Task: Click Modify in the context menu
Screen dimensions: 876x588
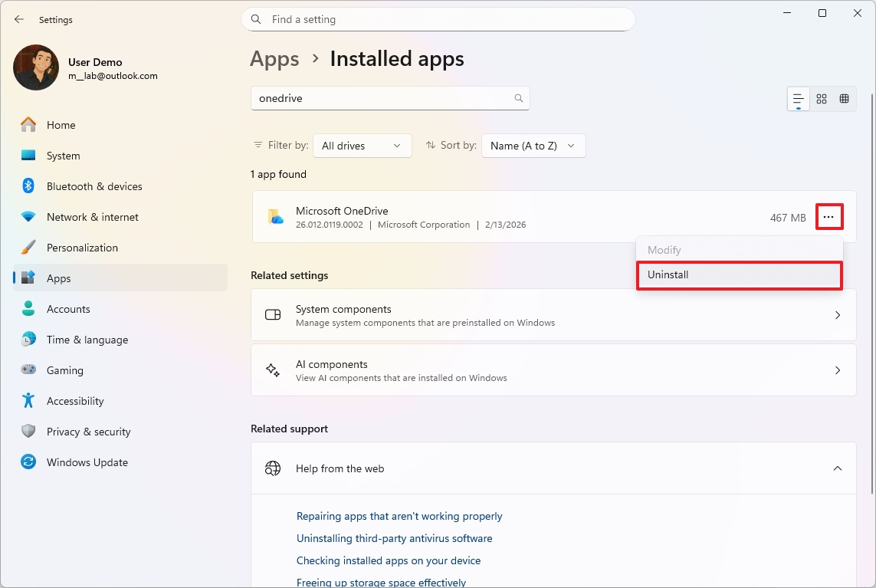Action: click(664, 249)
